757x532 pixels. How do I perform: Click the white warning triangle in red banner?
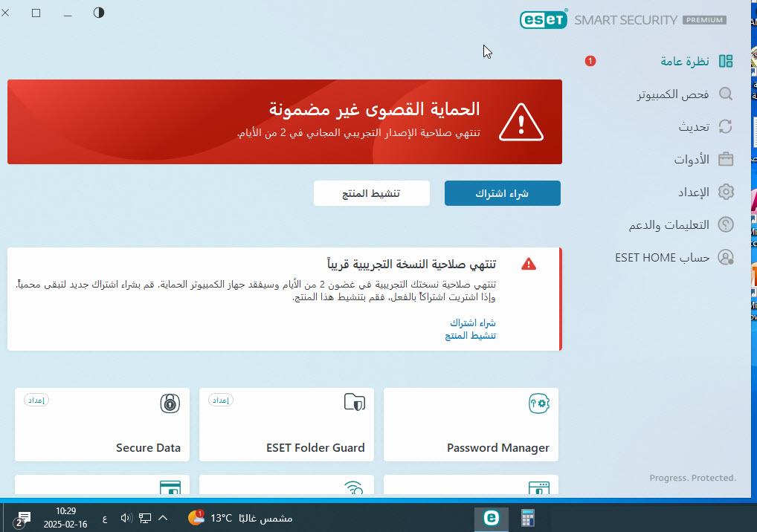click(x=521, y=122)
